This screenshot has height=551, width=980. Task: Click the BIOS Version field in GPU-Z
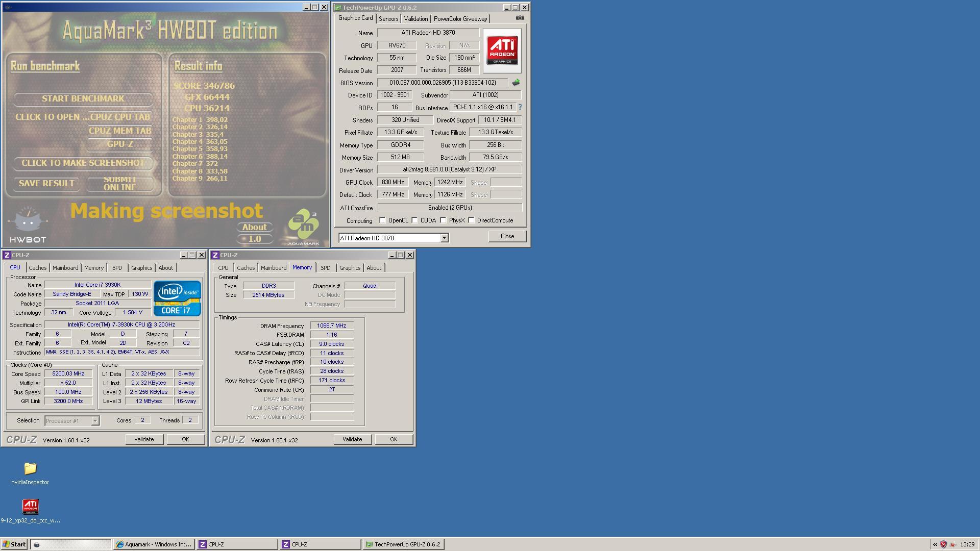pos(443,83)
